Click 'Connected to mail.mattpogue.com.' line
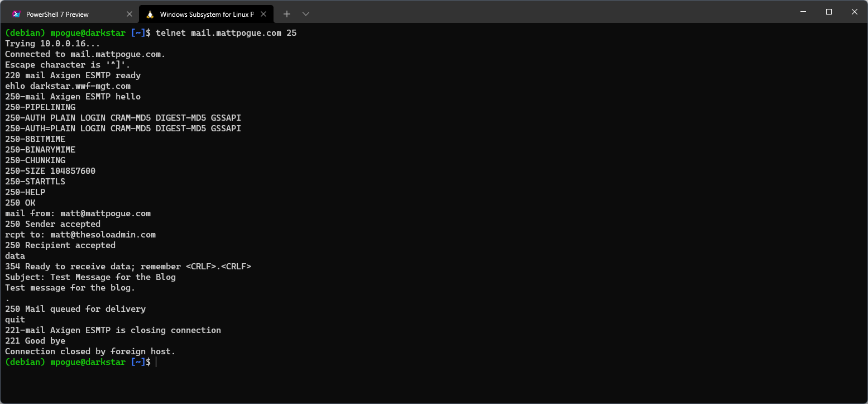 coord(85,54)
